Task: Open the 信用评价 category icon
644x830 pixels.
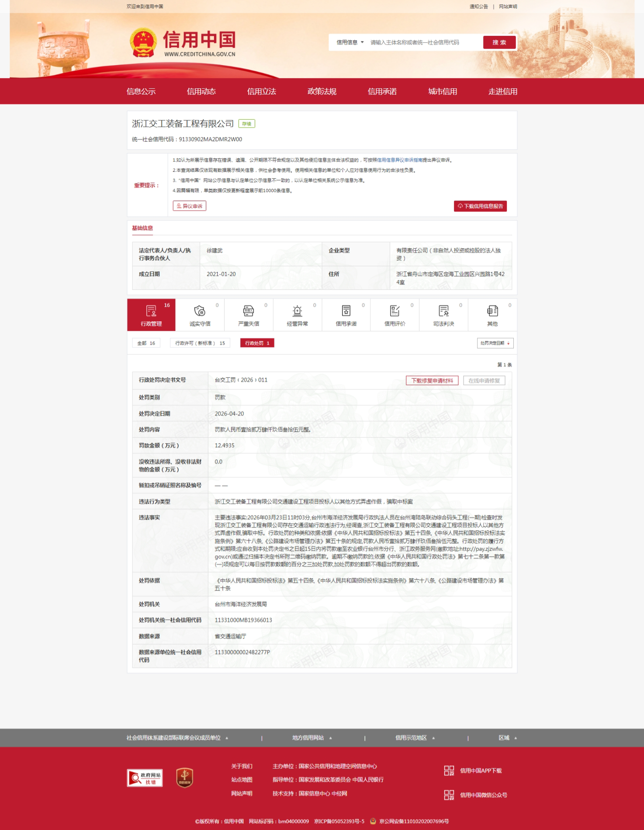Action: pos(395,311)
